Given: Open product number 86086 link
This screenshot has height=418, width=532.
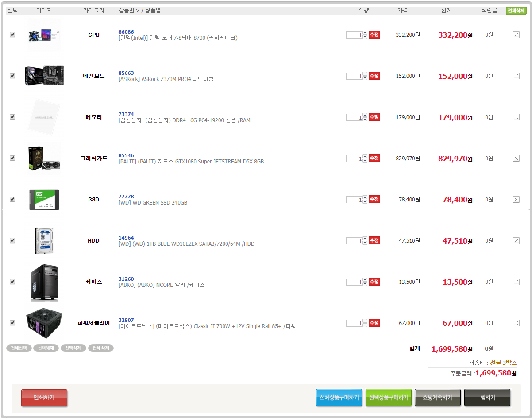Looking at the screenshot, I should [126, 32].
